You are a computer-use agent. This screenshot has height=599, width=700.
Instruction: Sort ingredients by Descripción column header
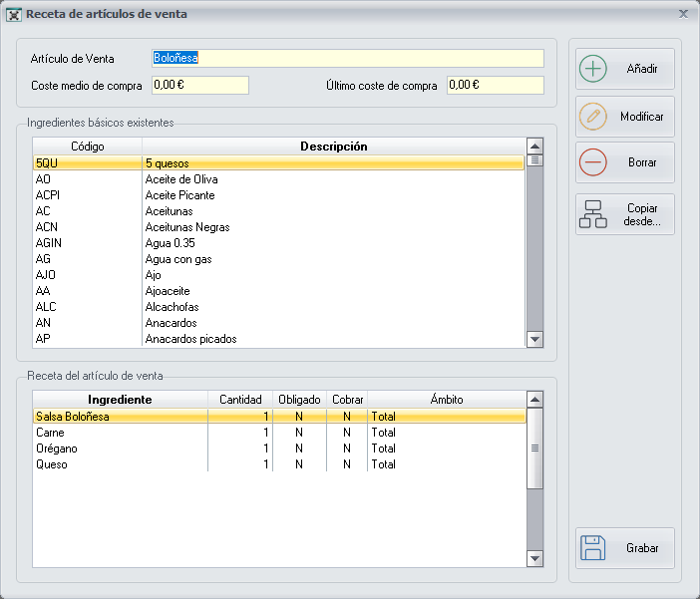334,147
